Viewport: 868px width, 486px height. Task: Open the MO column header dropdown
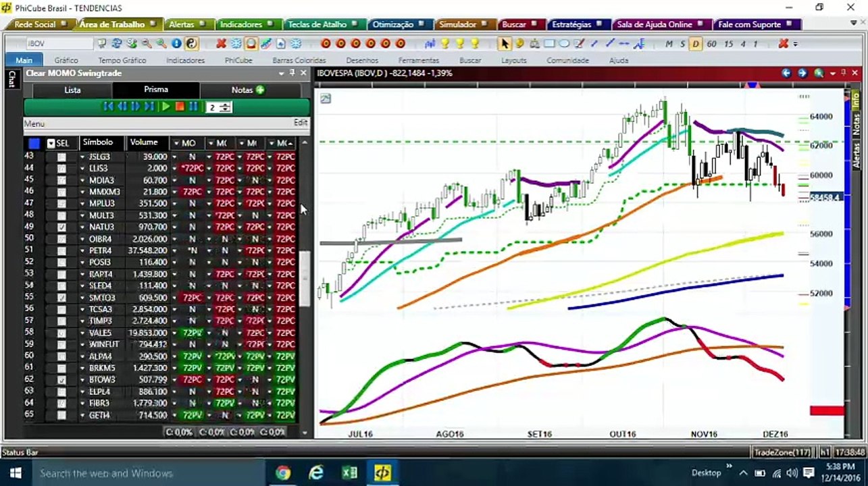click(x=176, y=143)
